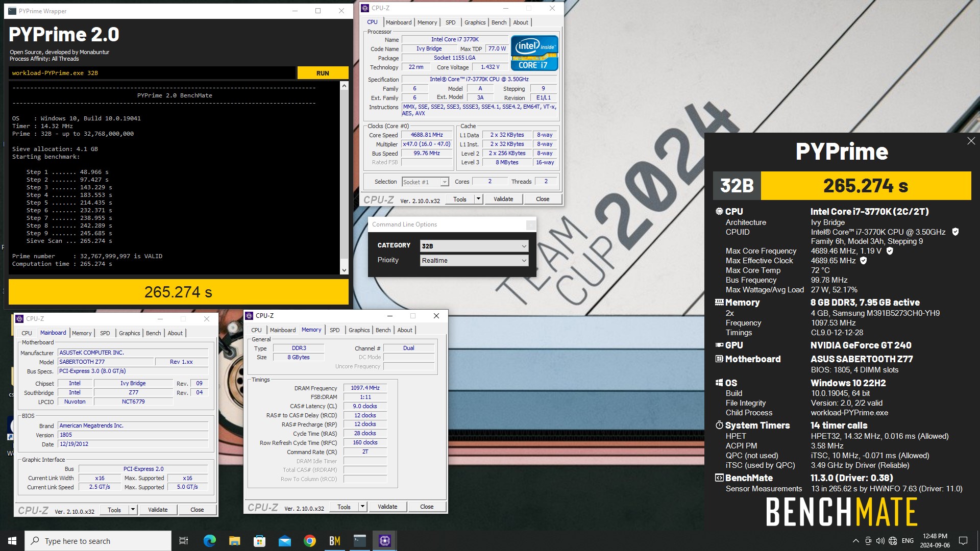980x551 pixels.
Task: Expand the CATEGORY 32B dropdown
Action: (x=474, y=246)
